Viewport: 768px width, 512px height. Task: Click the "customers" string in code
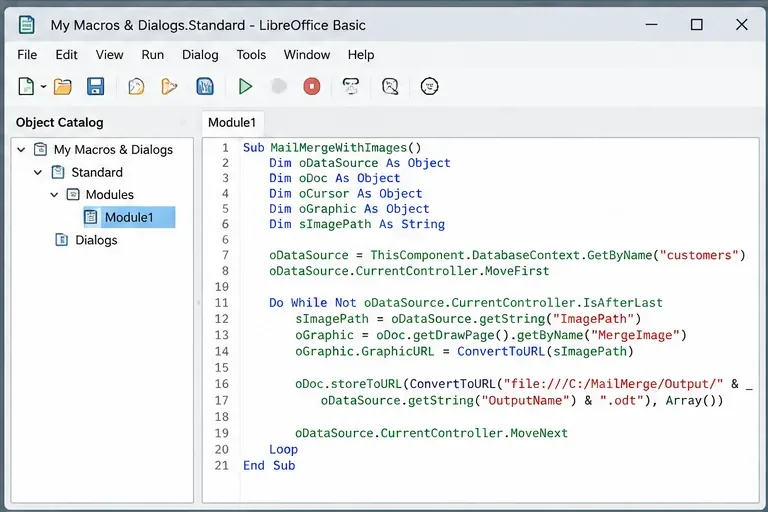click(x=699, y=255)
